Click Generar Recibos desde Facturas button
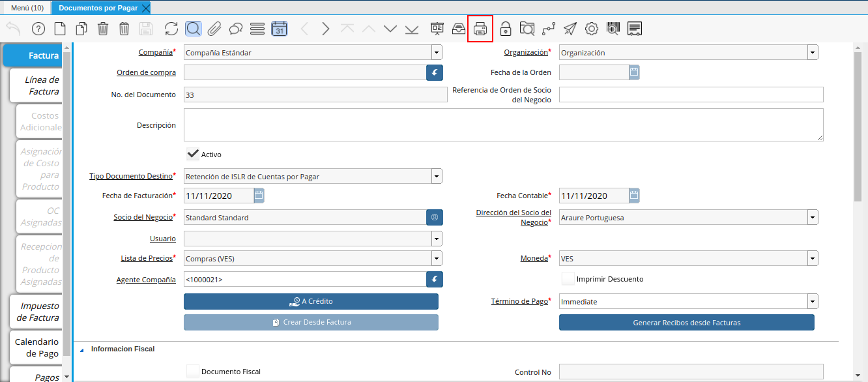The image size is (868, 382). (686, 323)
